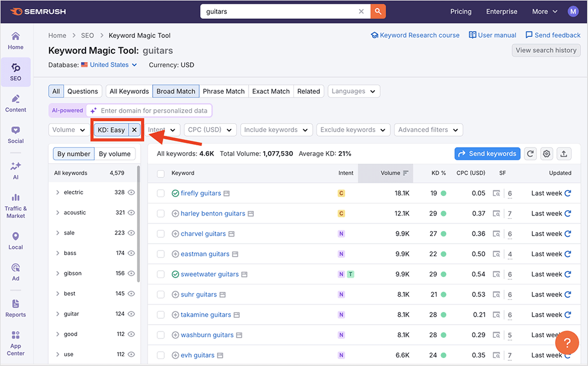Open the United States database dropdown

108,65
